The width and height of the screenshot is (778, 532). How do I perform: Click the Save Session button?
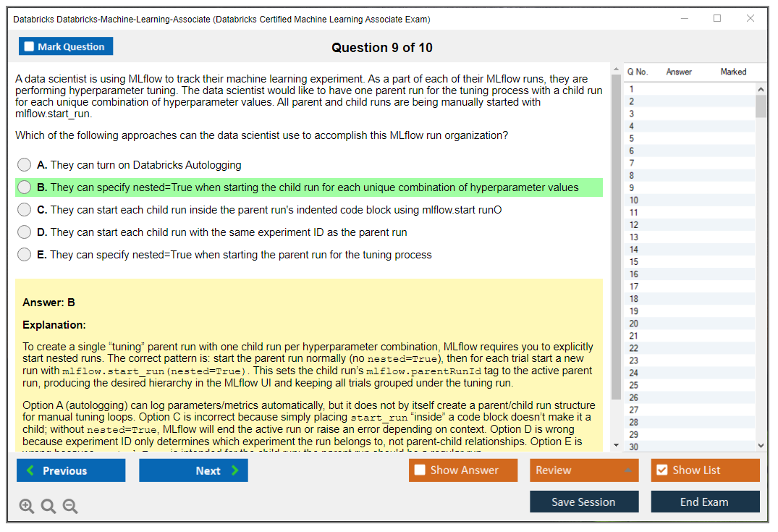584,502
